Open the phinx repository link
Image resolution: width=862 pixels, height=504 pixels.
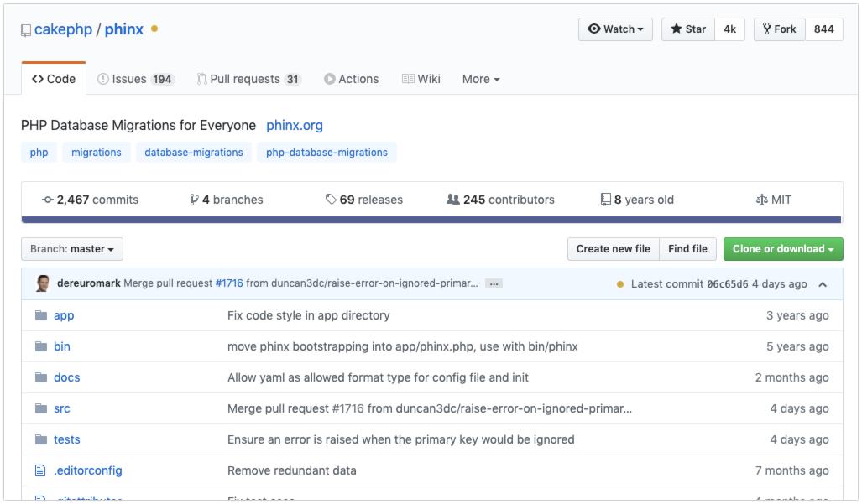click(x=124, y=29)
